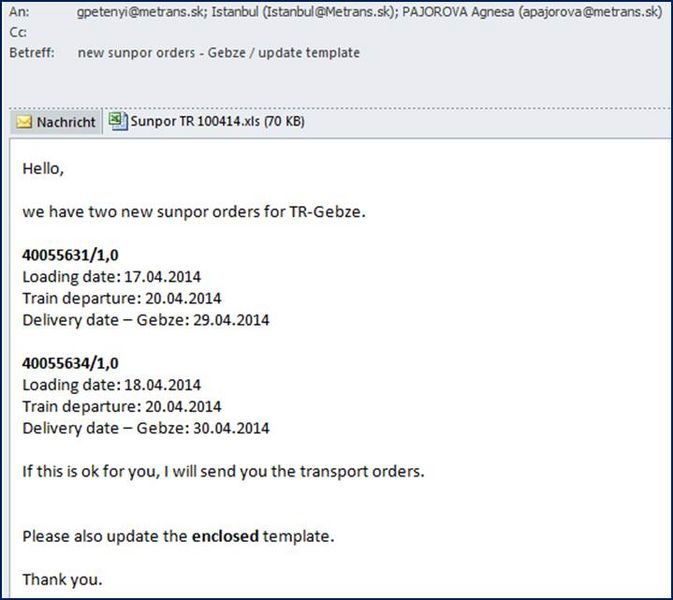
Task: Click the bold word 'enclosed'
Action: pyautogui.click(x=225, y=536)
